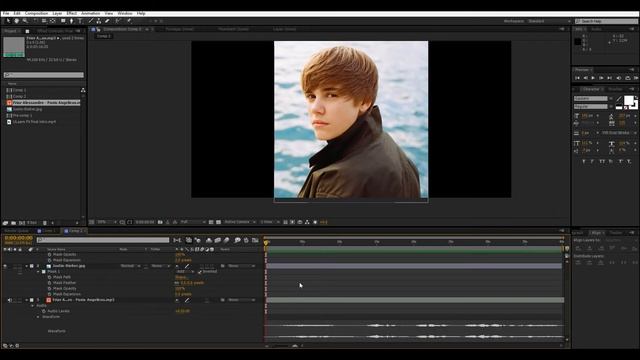Toggle Audio Levels stopwatch
The height and width of the screenshot is (360, 640).
tap(44, 311)
